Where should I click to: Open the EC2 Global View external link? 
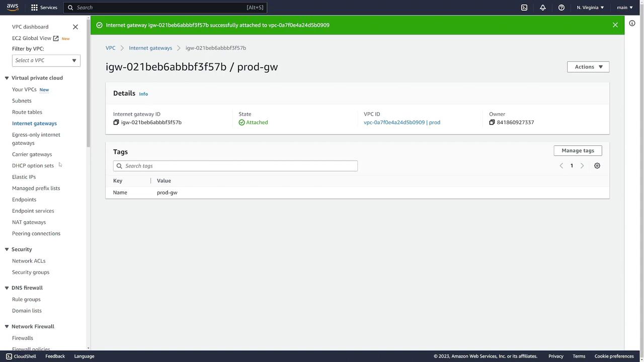[x=35, y=38]
